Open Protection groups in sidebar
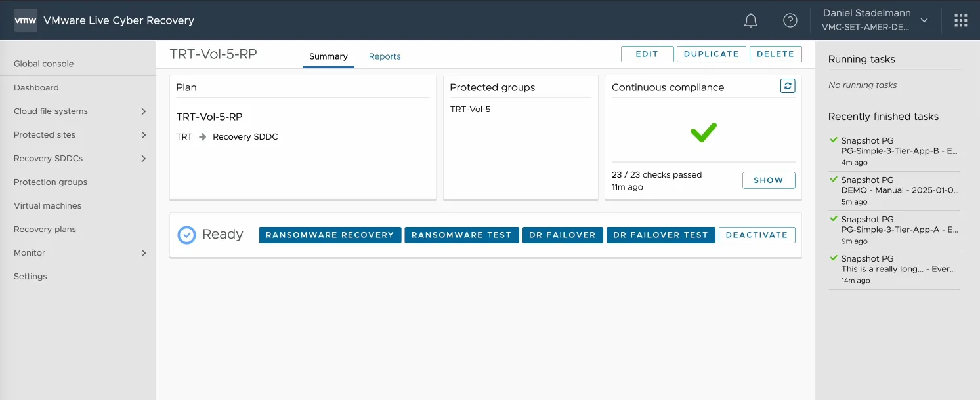The image size is (980, 400). [x=51, y=182]
